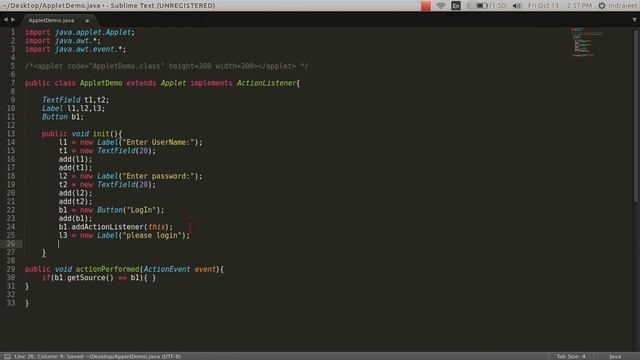Open the system settings gear menu

[x=602, y=6]
